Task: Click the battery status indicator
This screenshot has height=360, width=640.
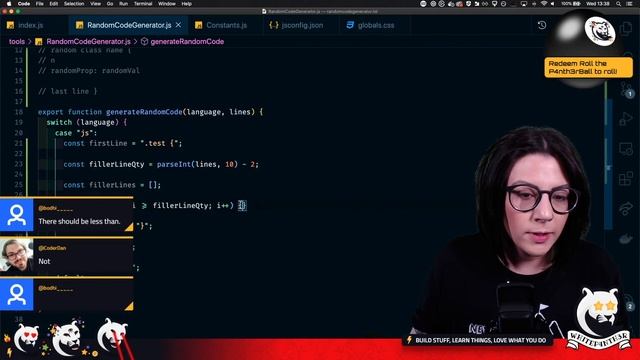Action: pyautogui.click(x=571, y=4)
